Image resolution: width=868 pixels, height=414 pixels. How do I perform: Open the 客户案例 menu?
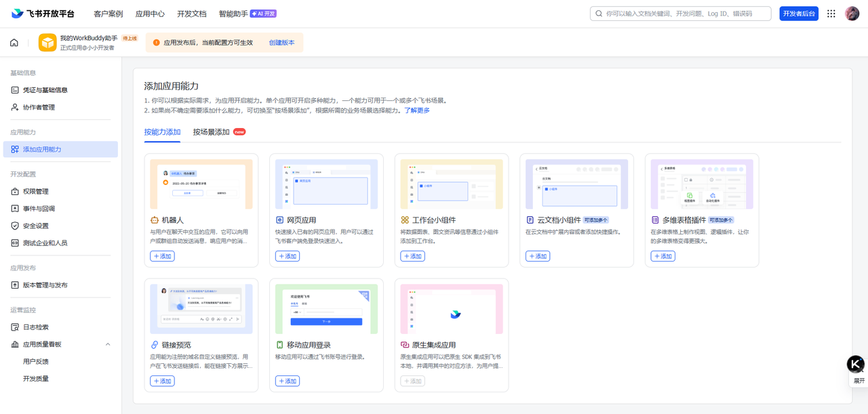tap(108, 14)
